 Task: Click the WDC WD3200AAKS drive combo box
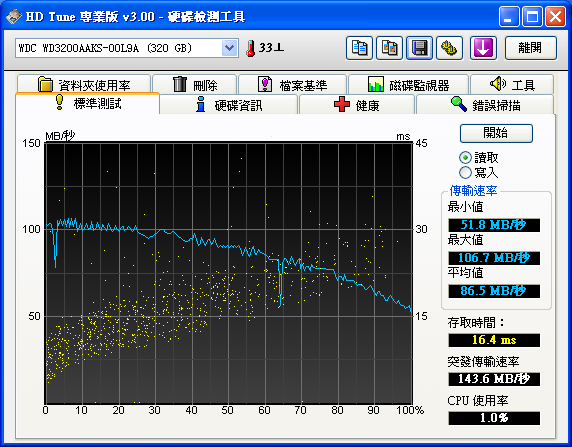coord(127,48)
